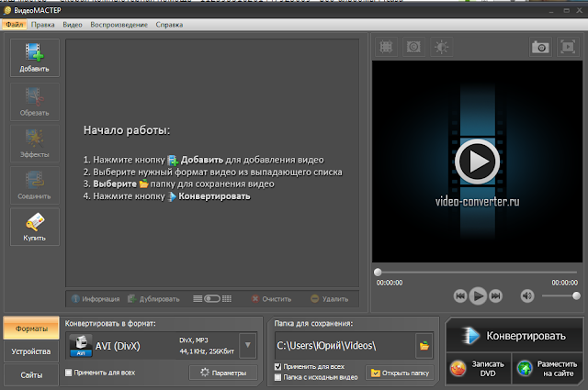The image size is (588, 390).
Task: Maximize the ВидеоМАСТЕР window
Action: point(566,11)
